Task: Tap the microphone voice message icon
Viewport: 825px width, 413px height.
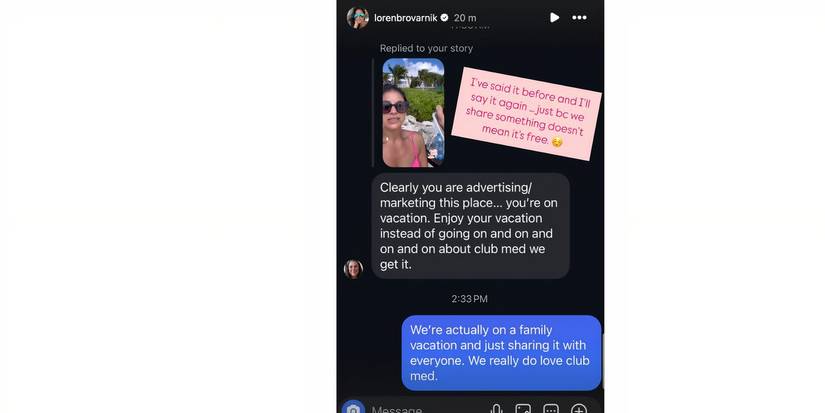Action: (496, 409)
